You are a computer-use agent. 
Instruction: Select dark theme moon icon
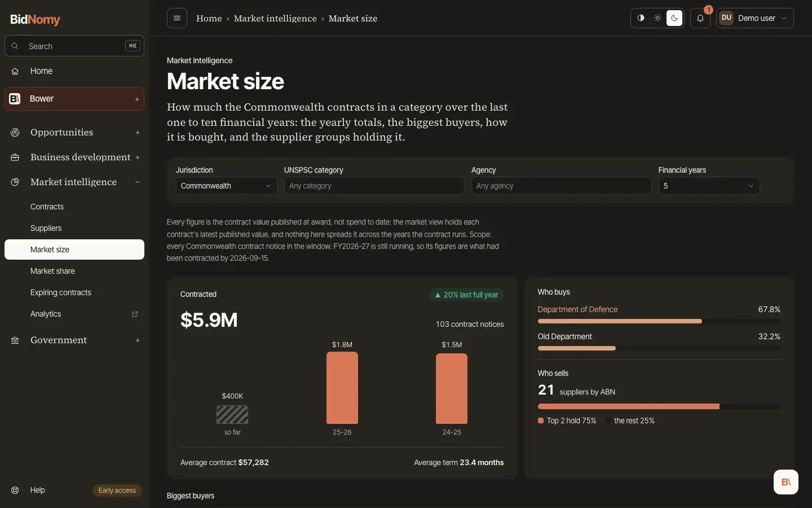[x=674, y=18]
